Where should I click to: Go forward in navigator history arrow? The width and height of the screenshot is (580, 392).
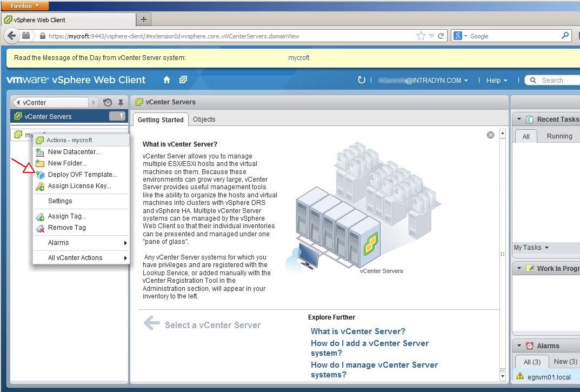94,103
